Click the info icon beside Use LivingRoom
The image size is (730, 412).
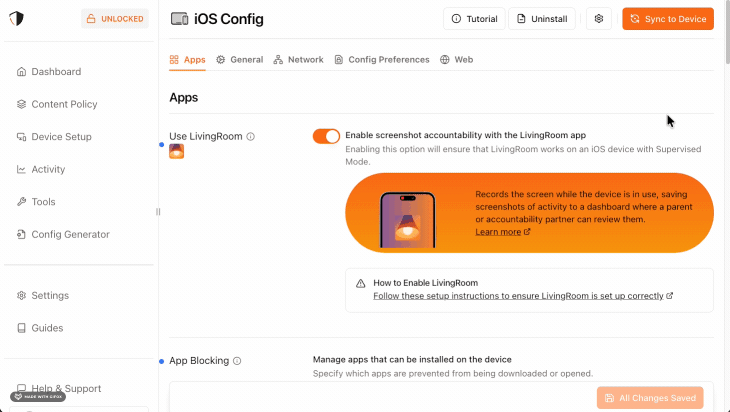250,136
